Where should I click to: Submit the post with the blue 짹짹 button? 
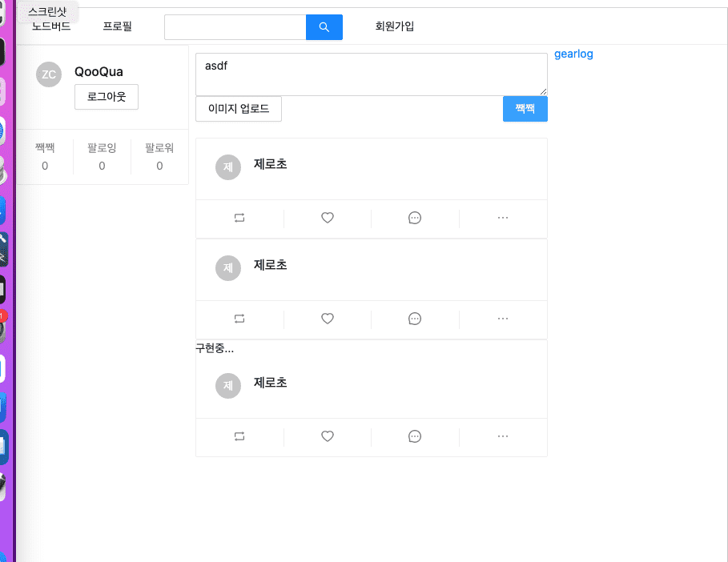click(x=525, y=109)
